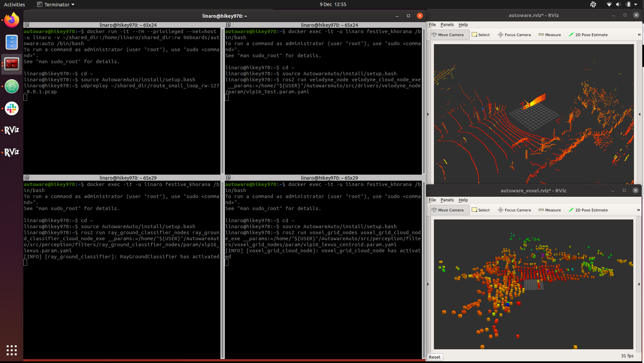Activate Measure tool in voxel RViz window
644x363 pixels.
(x=550, y=210)
